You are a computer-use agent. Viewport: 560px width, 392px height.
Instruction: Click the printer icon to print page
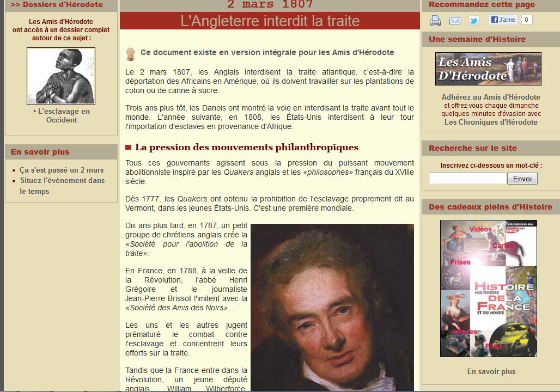tap(435, 20)
